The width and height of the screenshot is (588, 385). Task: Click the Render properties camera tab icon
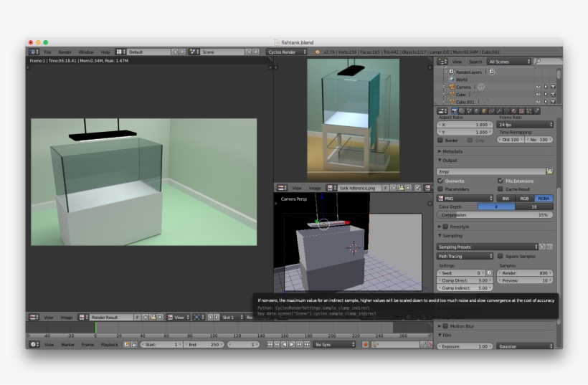point(454,110)
